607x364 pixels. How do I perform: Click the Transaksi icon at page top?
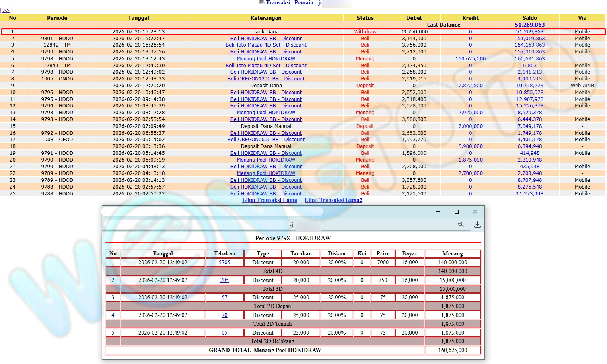tap(262, 2)
